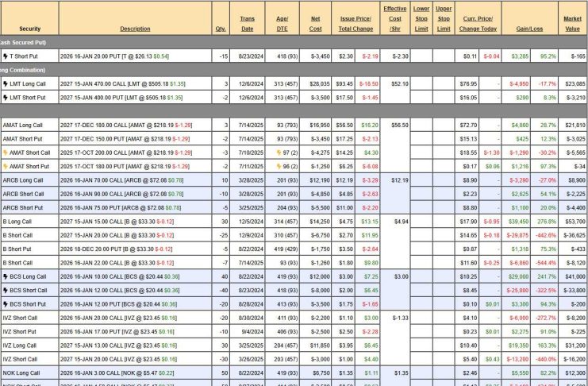
Task: Sort by the Trans Date column header
Action: 247,24
